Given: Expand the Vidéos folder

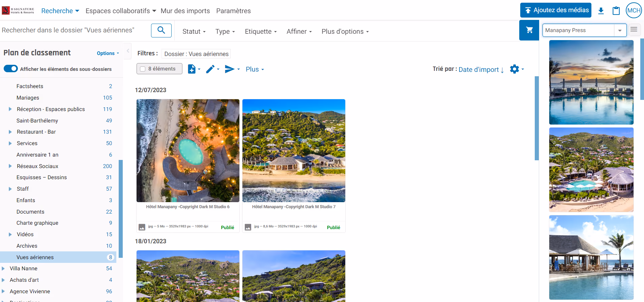Looking at the screenshot, I should click(x=10, y=234).
